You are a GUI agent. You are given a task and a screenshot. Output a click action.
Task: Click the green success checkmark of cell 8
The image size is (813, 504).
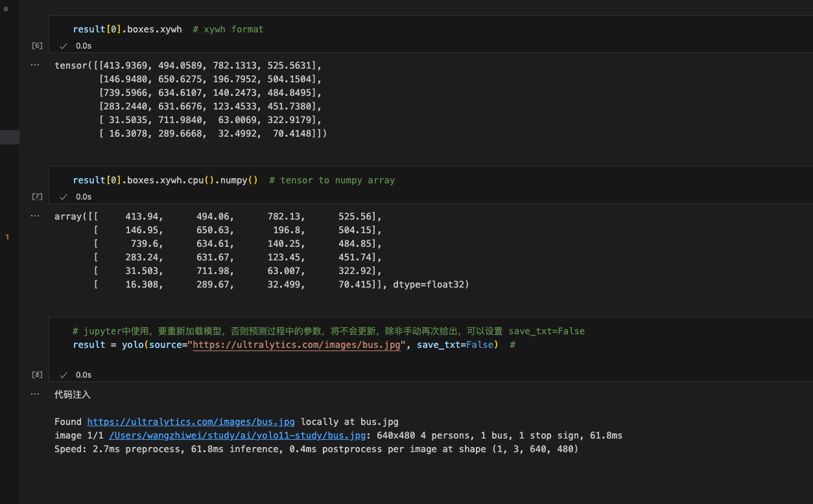point(64,375)
